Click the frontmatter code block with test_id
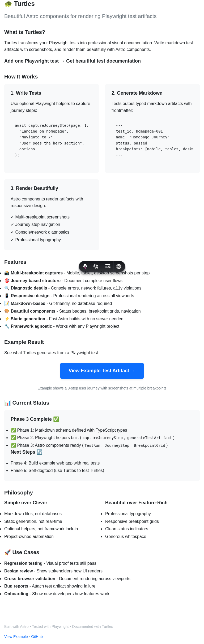The height and width of the screenshot is (644, 204). 152,140
